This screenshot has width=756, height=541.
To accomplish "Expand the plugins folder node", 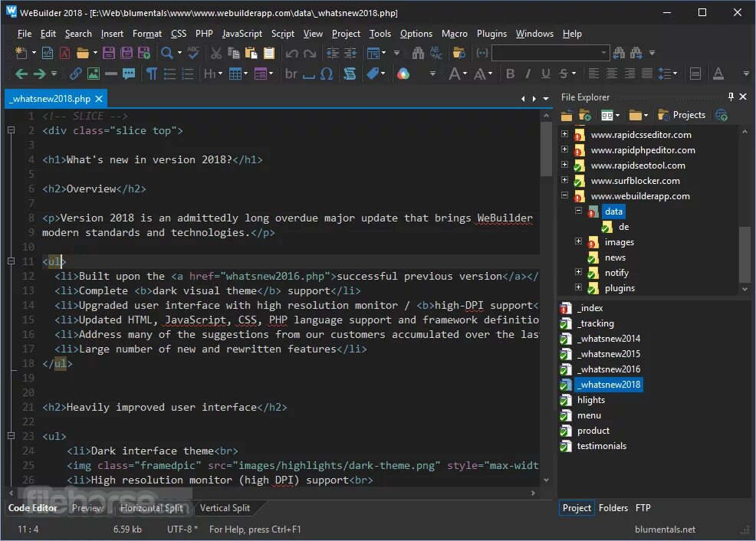I will (x=579, y=287).
